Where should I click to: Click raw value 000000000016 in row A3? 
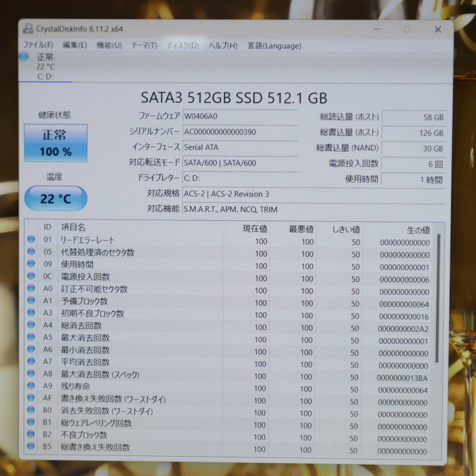pyautogui.click(x=404, y=317)
